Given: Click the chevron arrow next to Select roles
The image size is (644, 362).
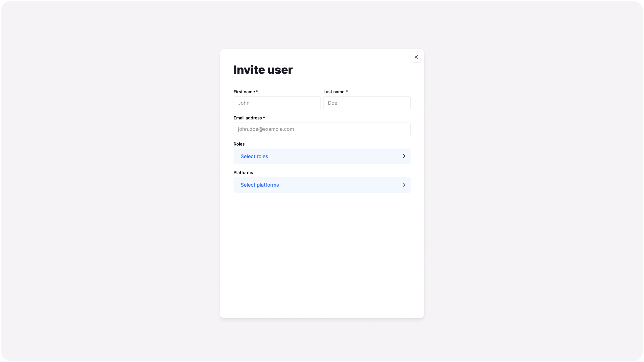Looking at the screenshot, I should pos(404,156).
